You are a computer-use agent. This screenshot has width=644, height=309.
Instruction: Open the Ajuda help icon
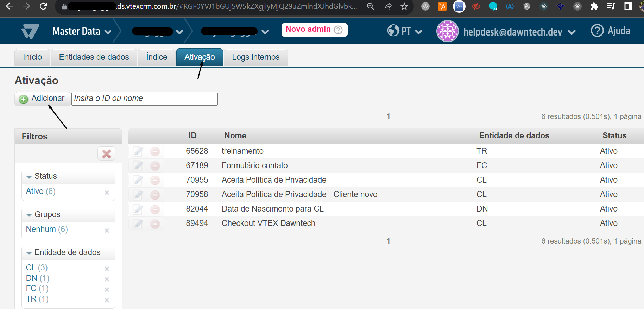point(597,31)
